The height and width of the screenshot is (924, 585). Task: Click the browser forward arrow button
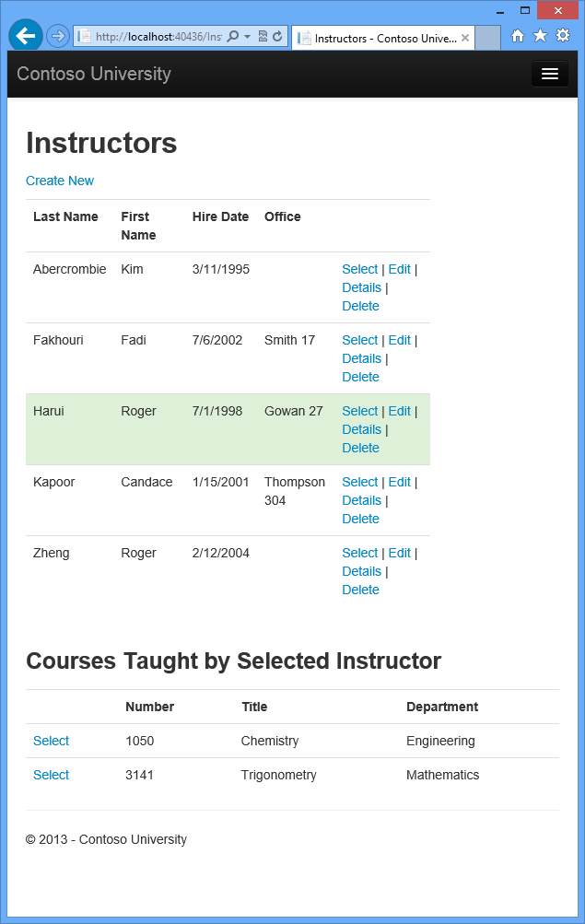click(57, 36)
